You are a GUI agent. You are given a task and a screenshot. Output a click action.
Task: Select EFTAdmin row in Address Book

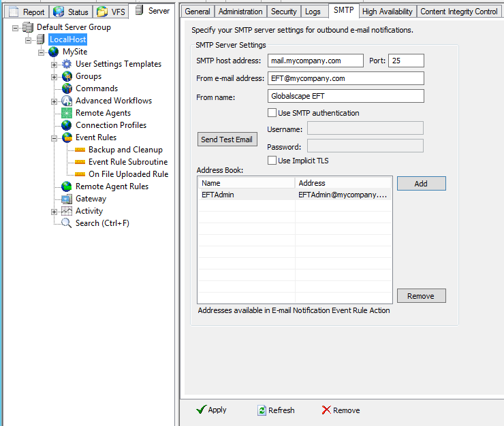[x=295, y=195]
